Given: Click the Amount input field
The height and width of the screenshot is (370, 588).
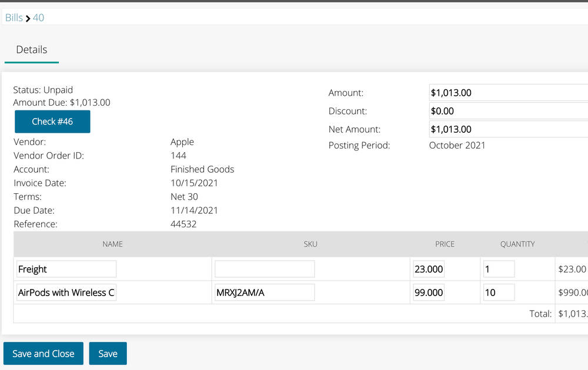Looking at the screenshot, I should 508,93.
